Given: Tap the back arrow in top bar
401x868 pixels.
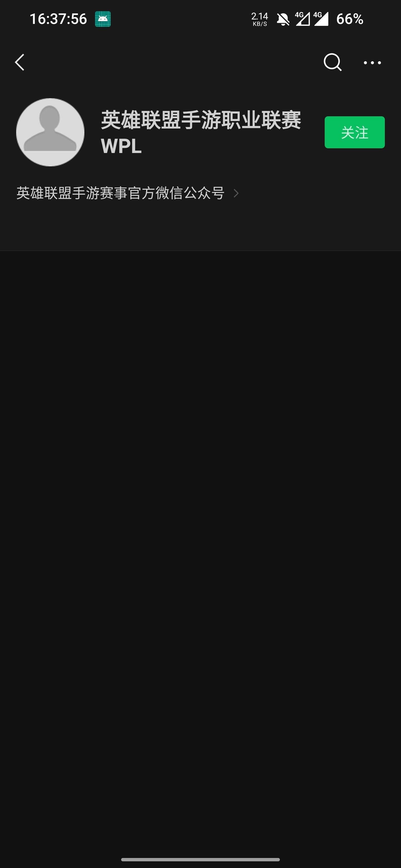Looking at the screenshot, I should (x=19, y=62).
